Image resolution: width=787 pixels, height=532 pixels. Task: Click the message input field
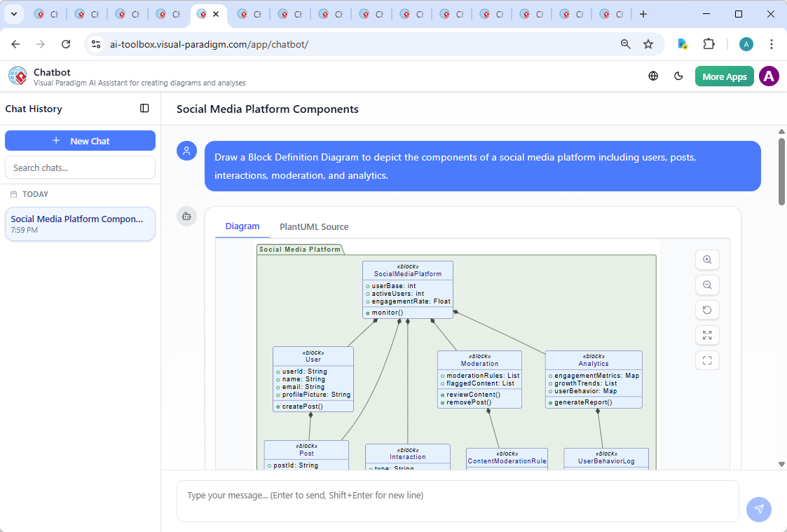pos(456,495)
